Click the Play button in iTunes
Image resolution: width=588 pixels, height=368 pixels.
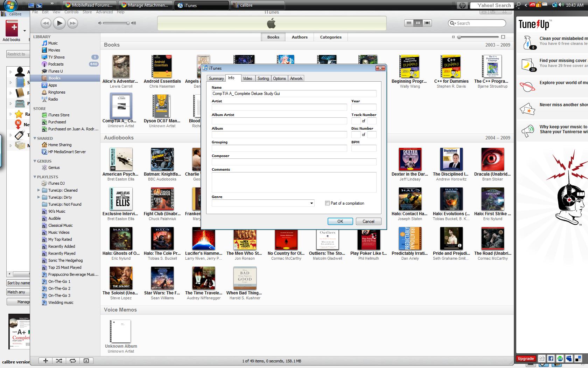tap(59, 23)
